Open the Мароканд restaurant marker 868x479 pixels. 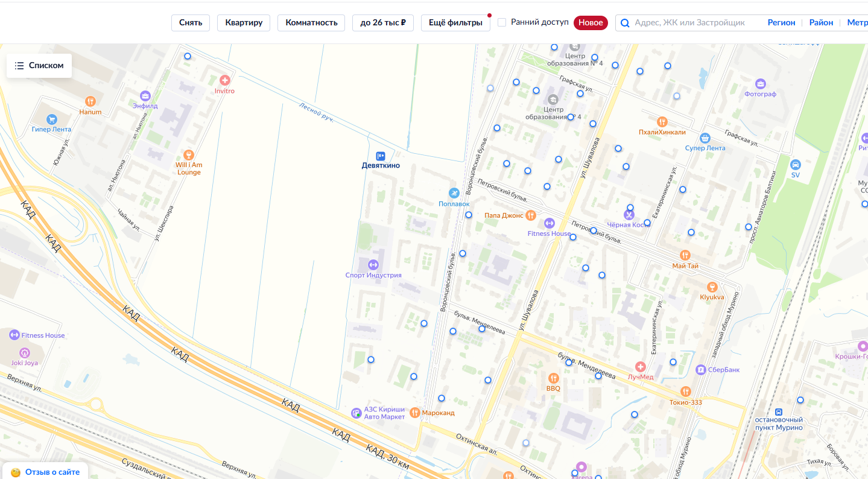coord(414,413)
